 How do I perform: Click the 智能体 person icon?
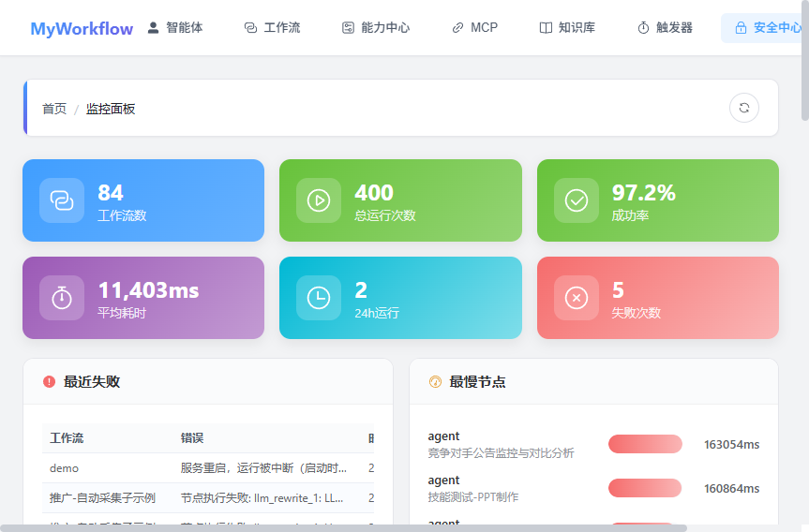coord(153,28)
